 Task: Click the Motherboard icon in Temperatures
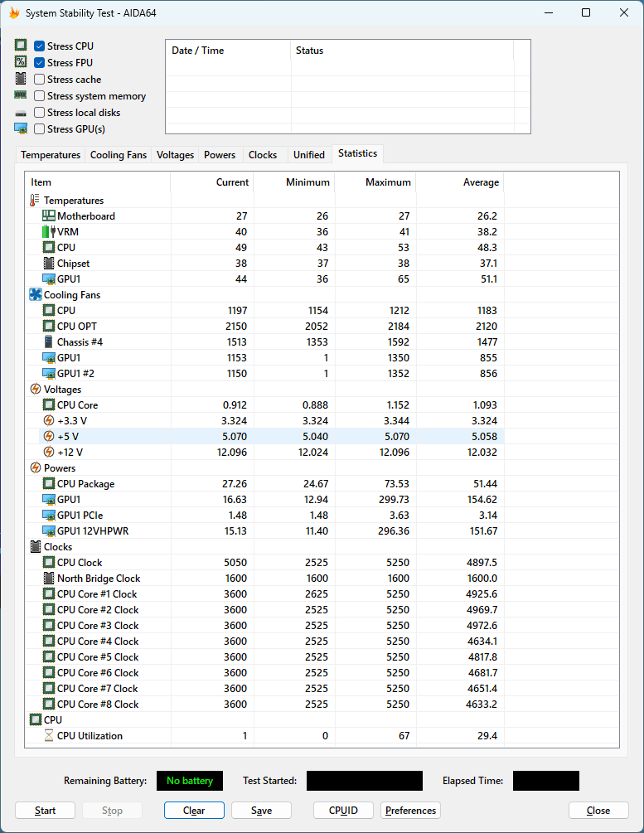[49, 216]
